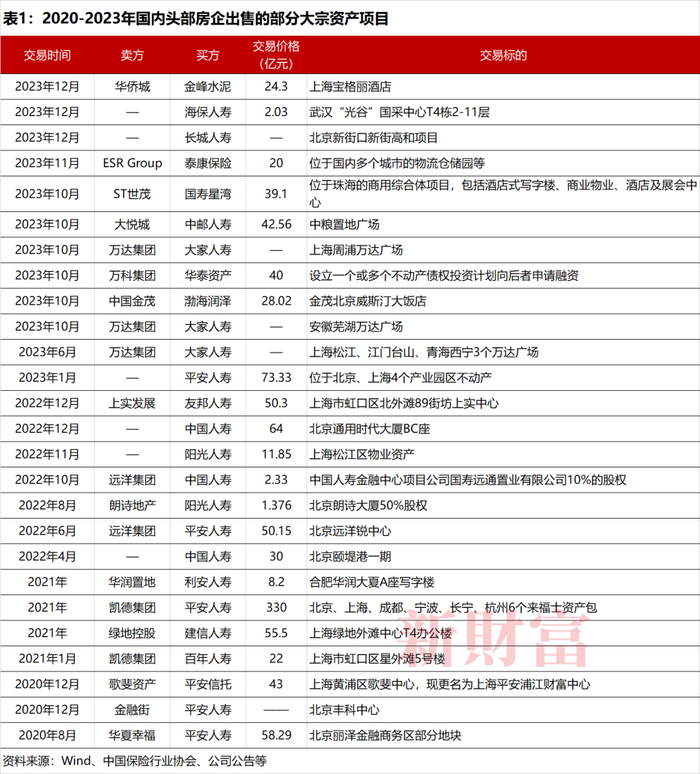Viewport: 700px width, 774px height.
Task: Click the '2022年11月' date cell
Action: (x=47, y=455)
